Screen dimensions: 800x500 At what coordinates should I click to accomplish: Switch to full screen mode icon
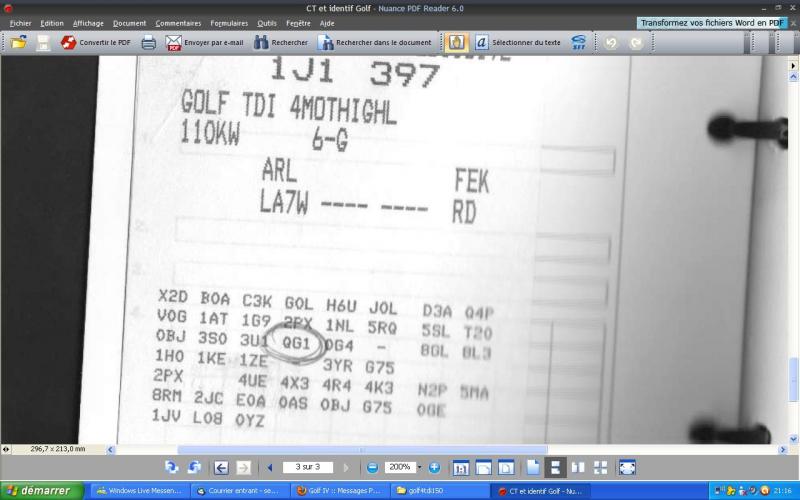coord(627,468)
